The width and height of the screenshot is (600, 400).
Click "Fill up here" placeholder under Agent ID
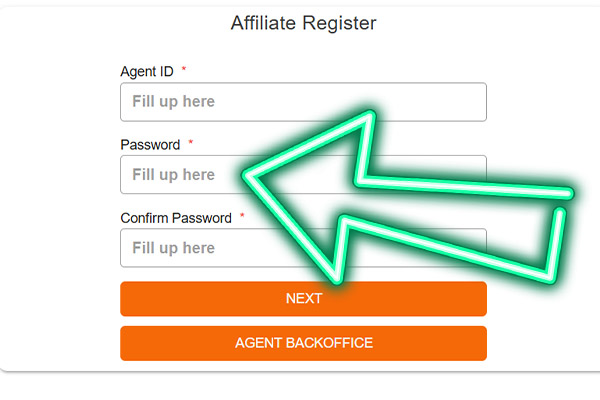(x=173, y=102)
